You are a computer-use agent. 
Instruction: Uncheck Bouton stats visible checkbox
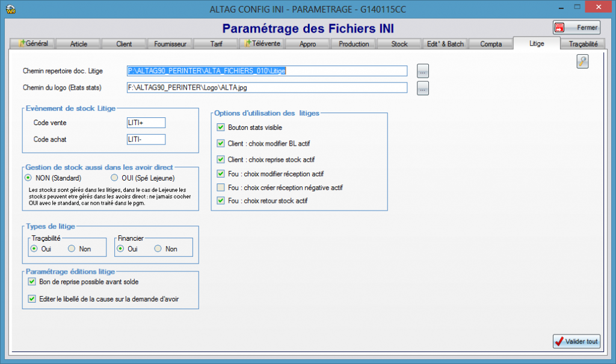pos(221,128)
